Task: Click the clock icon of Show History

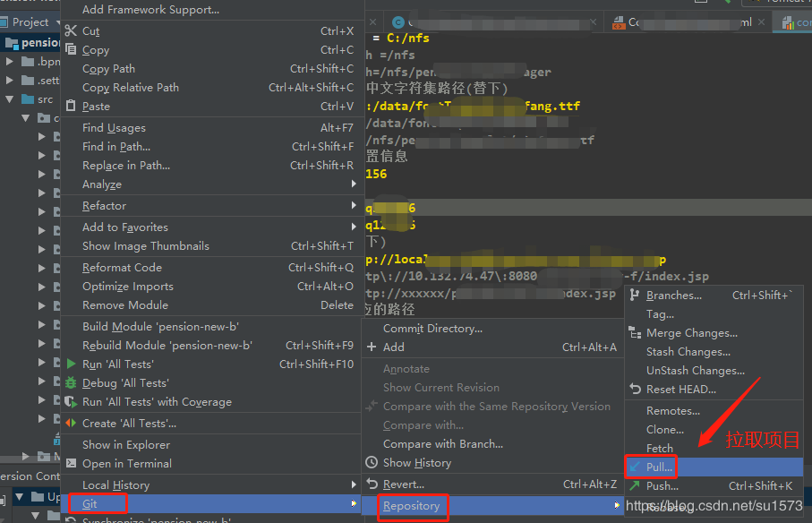Action: tap(372, 462)
